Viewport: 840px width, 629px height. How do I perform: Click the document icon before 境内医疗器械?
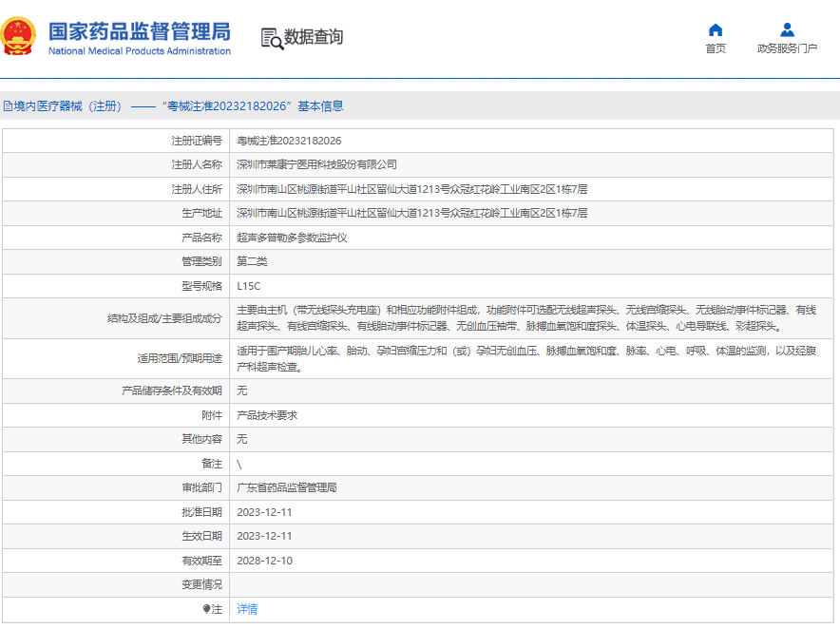(8, 106)
